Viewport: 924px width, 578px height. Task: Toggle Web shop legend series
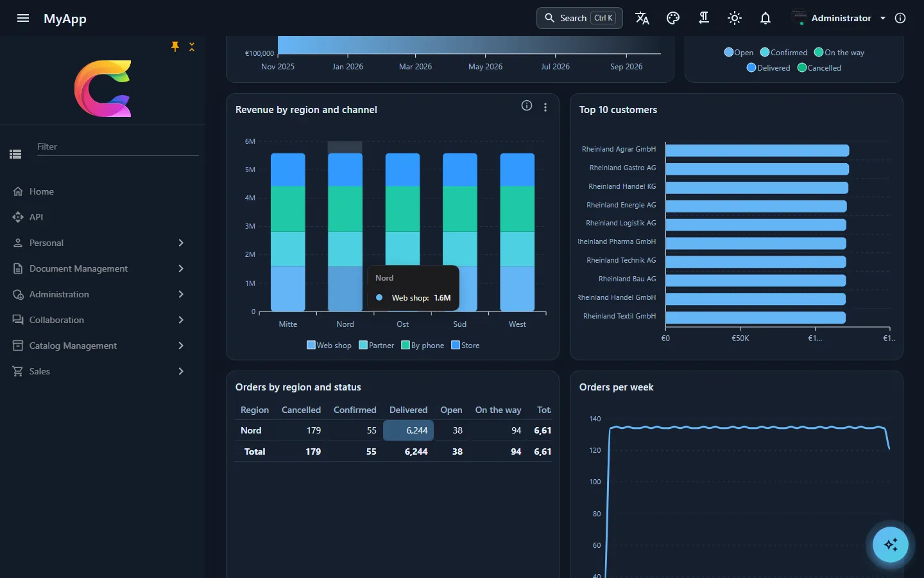pyautogui.click(x=329, y=346)
